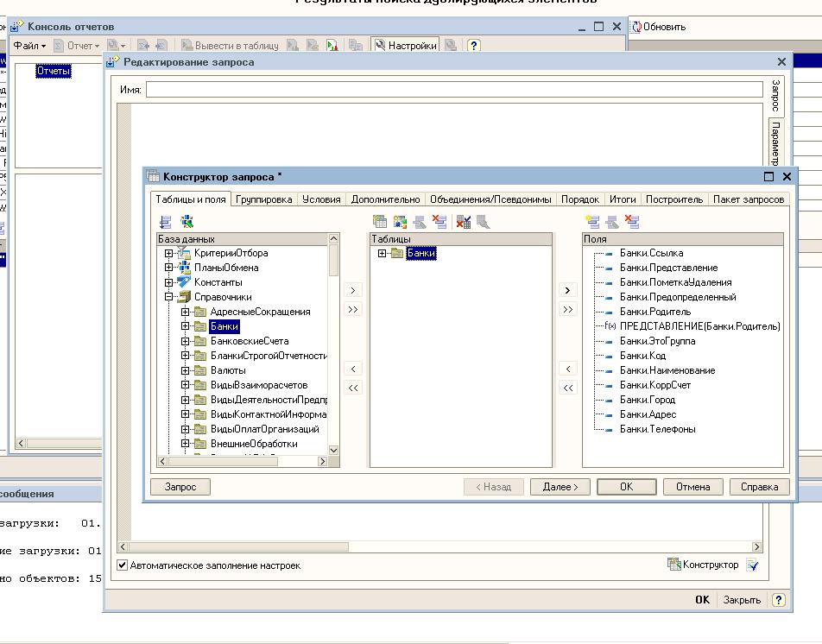
Task: Click the change tables icon above База данных
Action: (165, 222)
